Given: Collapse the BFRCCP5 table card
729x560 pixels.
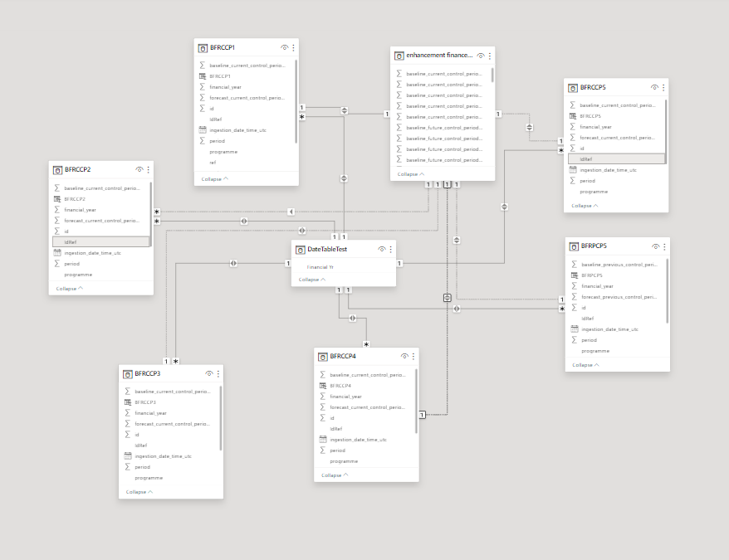Looking at the screenshot, I should 585,206.
